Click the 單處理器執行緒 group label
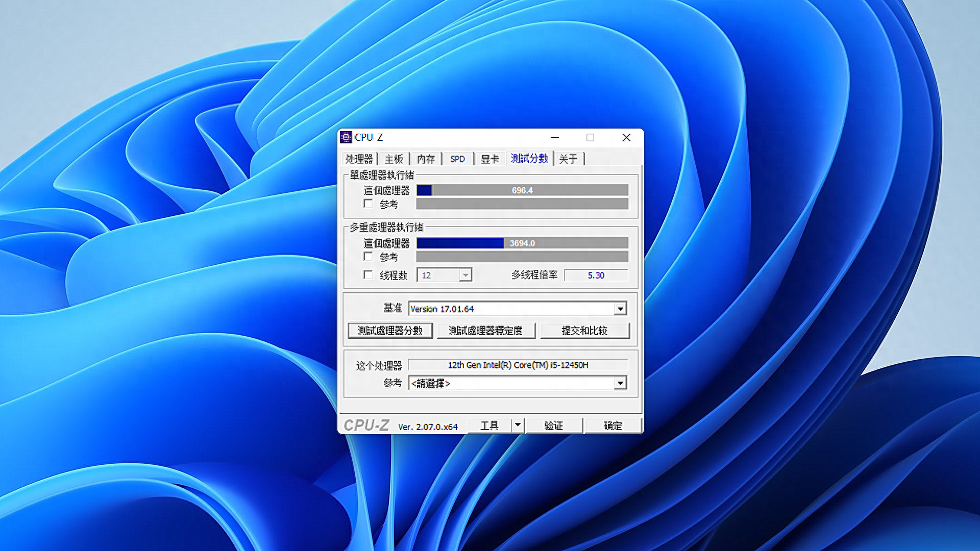This screenshot has height=551, width=980. 382,175
